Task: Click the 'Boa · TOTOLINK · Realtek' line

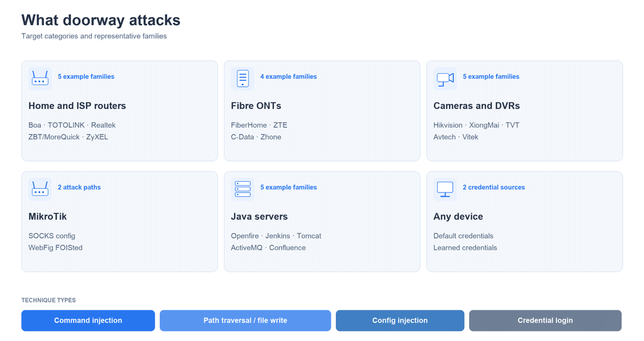Action: pos(72,125)
